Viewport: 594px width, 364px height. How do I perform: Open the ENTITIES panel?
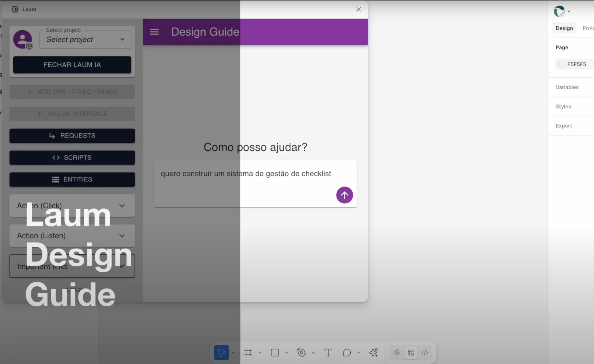pyautogui.click(x=72, y=179)
